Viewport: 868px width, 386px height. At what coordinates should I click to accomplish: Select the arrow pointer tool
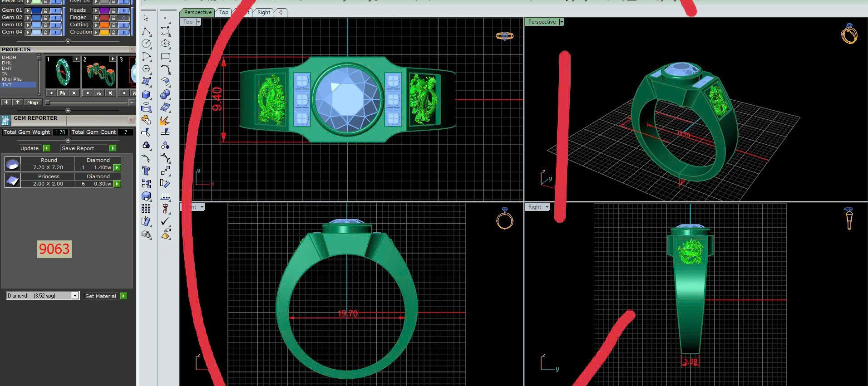pos(146,18)
